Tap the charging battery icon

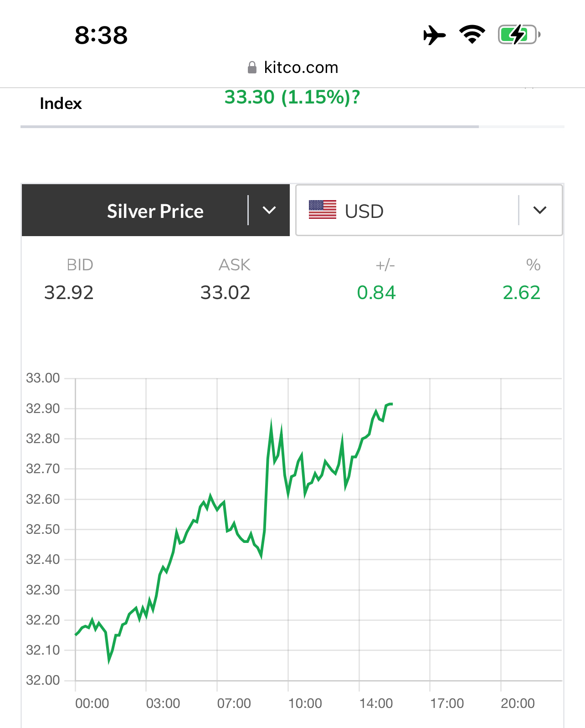[x=518, y=35]
